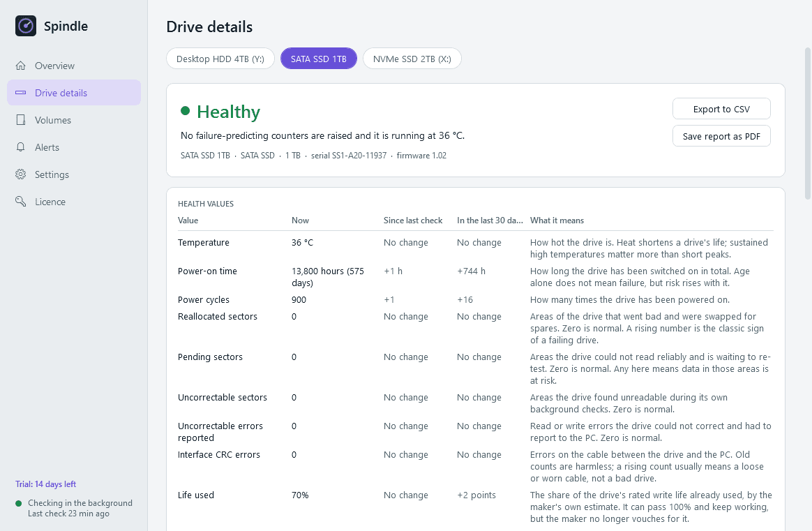
Task: Export drive data to CSV
Action: (721, 109)
